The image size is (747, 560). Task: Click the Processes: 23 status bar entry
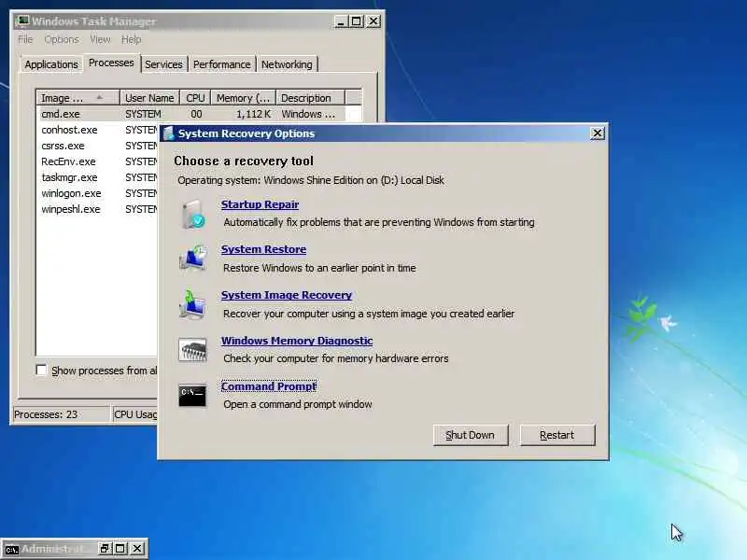[x=61, y=414]
